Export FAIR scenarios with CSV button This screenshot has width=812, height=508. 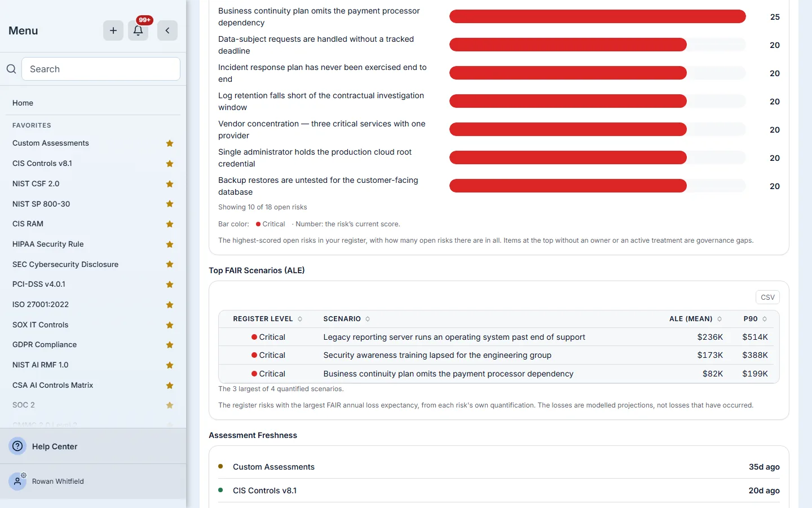tap(767, 297)
